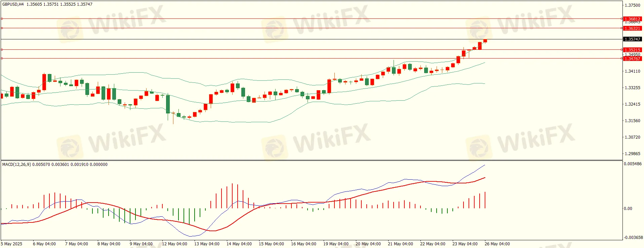Click the 1.36812 red price label
Viewport: 644px width, 248px height.
point(632,19)
